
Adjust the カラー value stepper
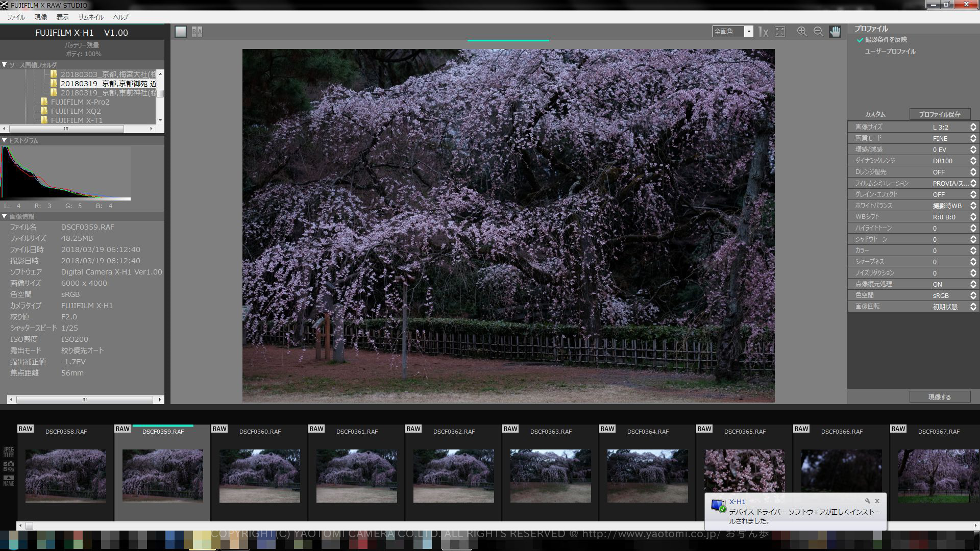(973, 251)
